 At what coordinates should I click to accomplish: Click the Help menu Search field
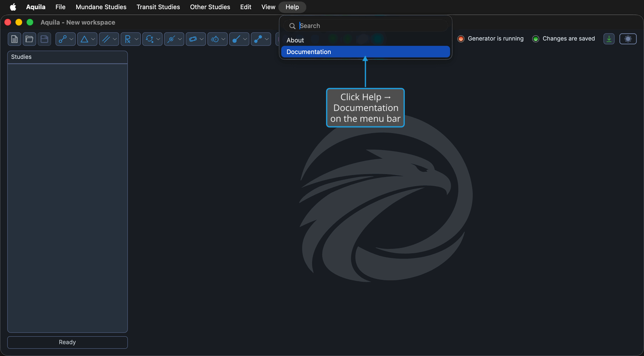coord(366,26)
